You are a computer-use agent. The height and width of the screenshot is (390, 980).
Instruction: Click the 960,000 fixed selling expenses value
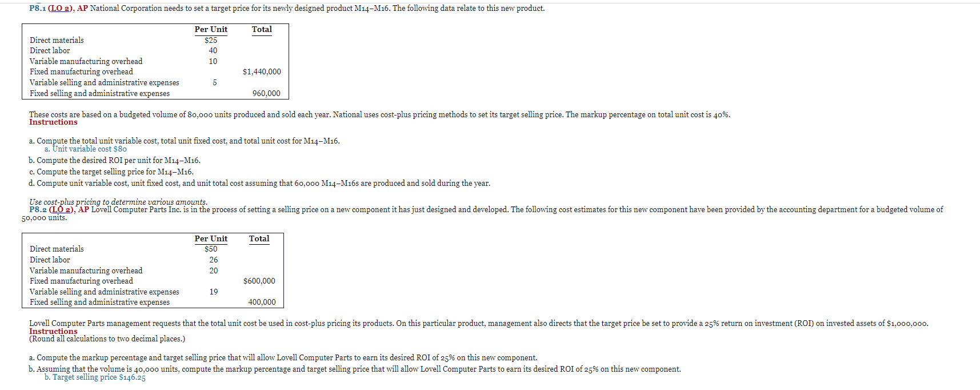pyautogui.click(x=266, y=93)
